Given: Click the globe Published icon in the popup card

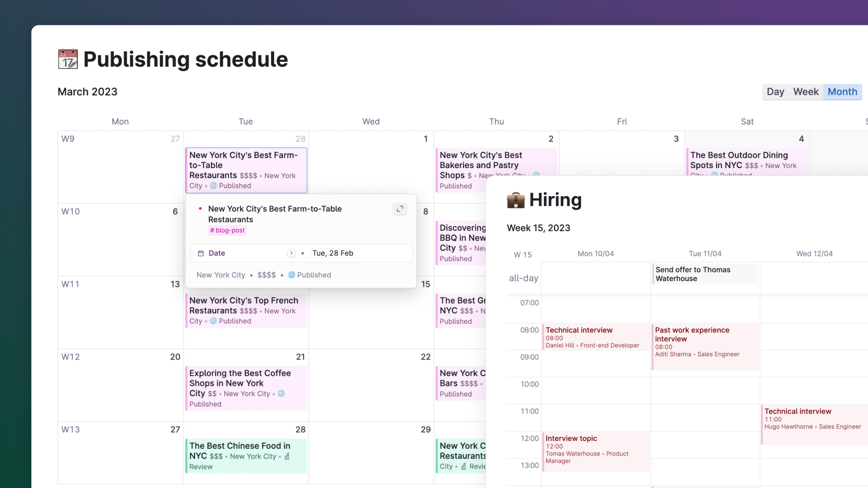Looking at the screenshot, I should 292,275.
